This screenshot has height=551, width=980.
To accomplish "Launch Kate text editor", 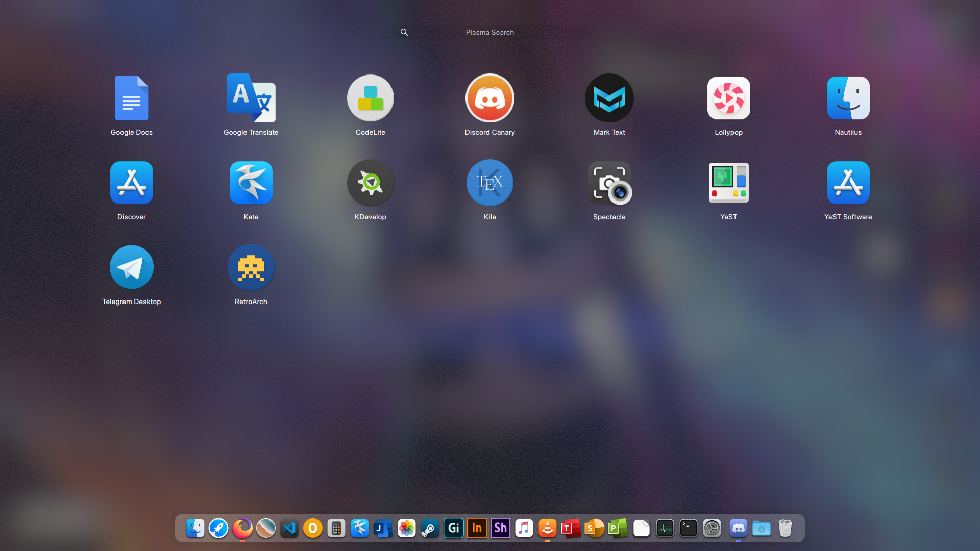I will 251,183.
